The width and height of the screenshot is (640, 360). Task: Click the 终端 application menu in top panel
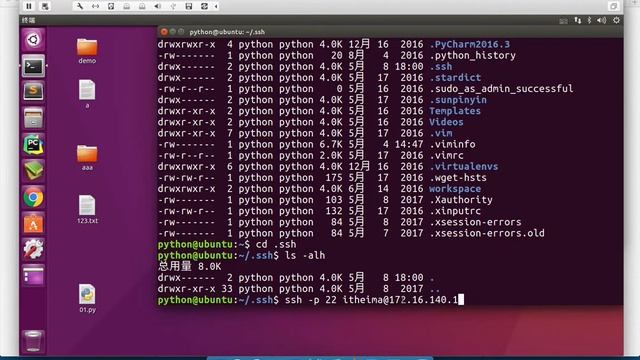(28, 20)
